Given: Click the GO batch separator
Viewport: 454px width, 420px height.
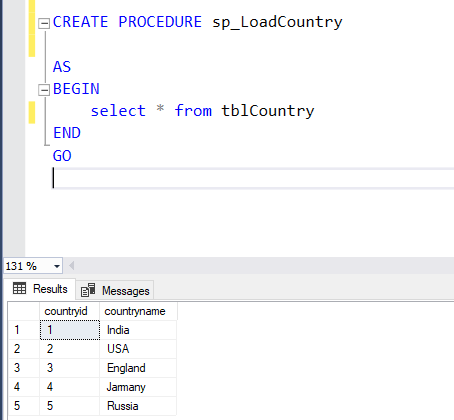Looking at the screenshot, I should point(62,156).
